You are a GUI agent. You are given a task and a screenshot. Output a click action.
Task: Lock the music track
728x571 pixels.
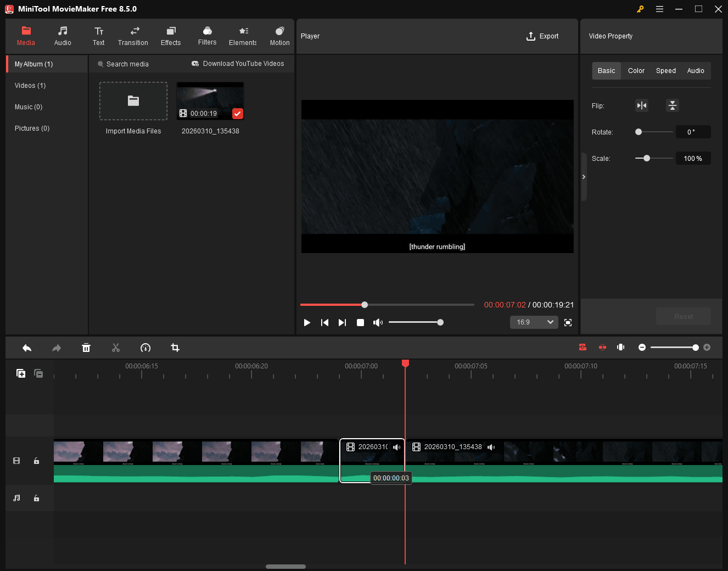pos(36,498)
